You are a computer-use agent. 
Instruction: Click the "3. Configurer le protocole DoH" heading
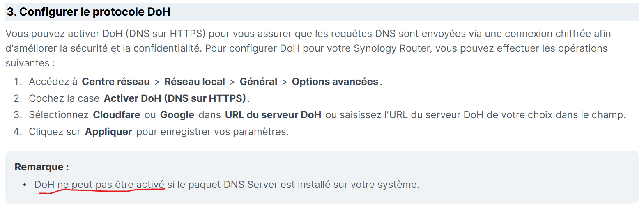[88, 12]
